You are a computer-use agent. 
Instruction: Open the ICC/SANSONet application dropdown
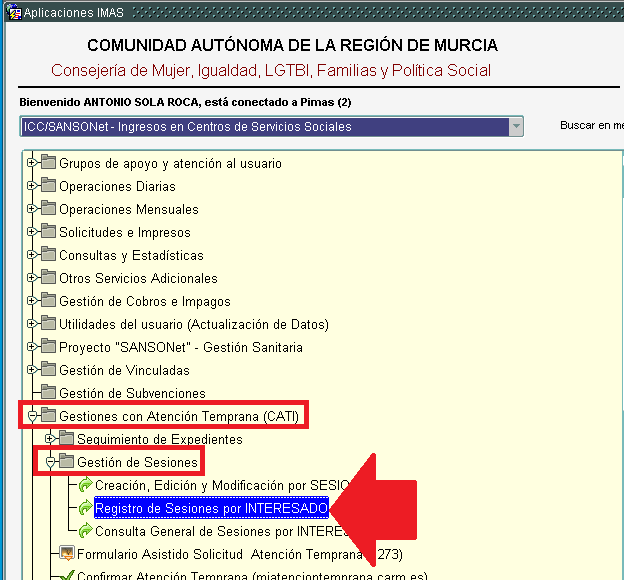pyautogui.click(x=515, y=127)
